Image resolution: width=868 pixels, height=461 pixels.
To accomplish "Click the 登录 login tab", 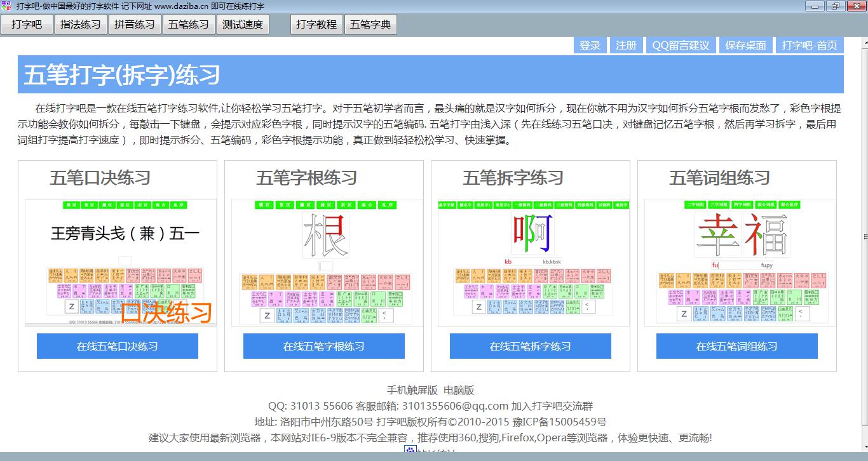I will 590,45.
